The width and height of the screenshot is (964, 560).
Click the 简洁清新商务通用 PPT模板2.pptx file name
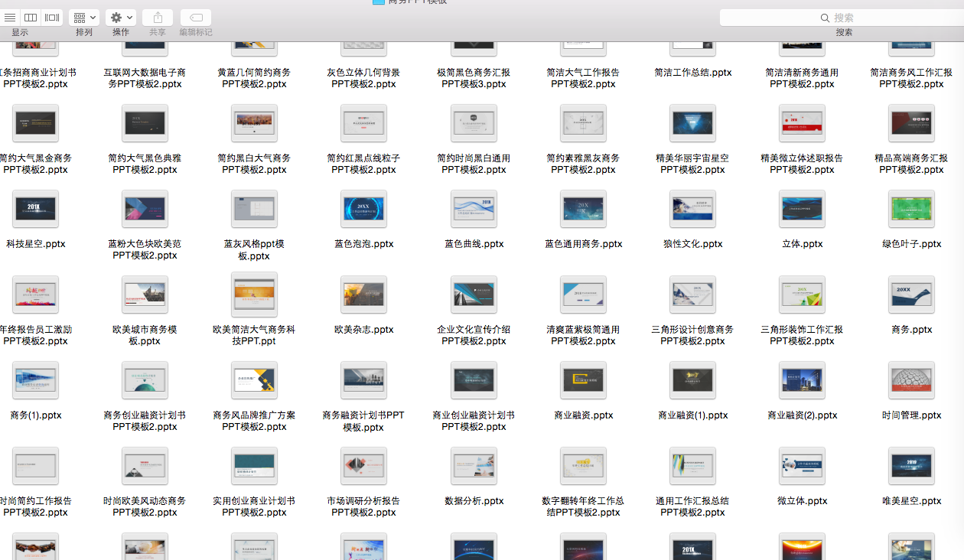(x=802, y=78)
